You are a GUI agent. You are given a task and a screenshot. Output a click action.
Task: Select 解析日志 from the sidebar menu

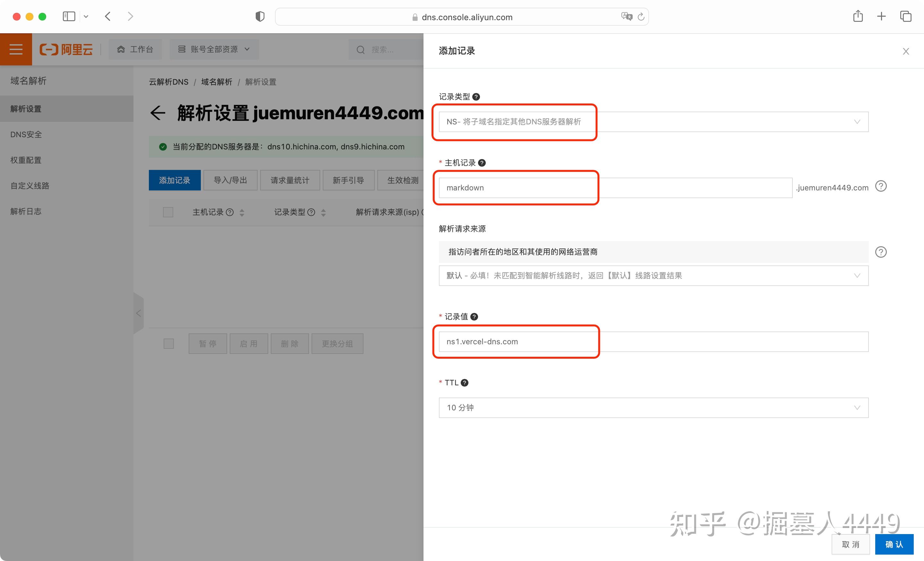(x=26, y=211)
